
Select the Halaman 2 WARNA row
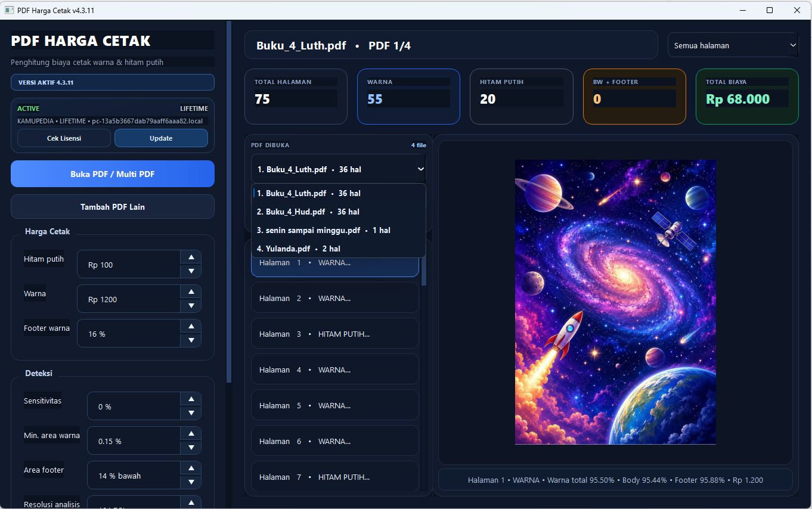[x=335, y=298]
